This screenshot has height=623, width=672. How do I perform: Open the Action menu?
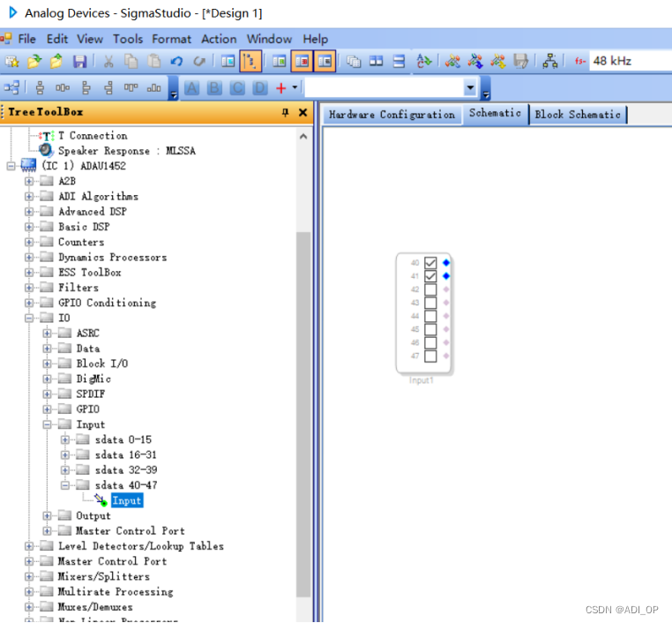pos(219,39)
